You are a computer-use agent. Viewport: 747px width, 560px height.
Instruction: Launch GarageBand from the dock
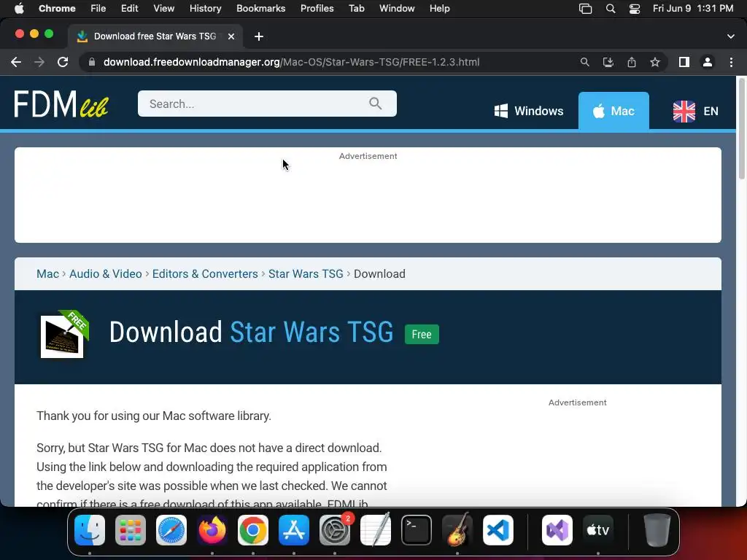click(457, 530)
